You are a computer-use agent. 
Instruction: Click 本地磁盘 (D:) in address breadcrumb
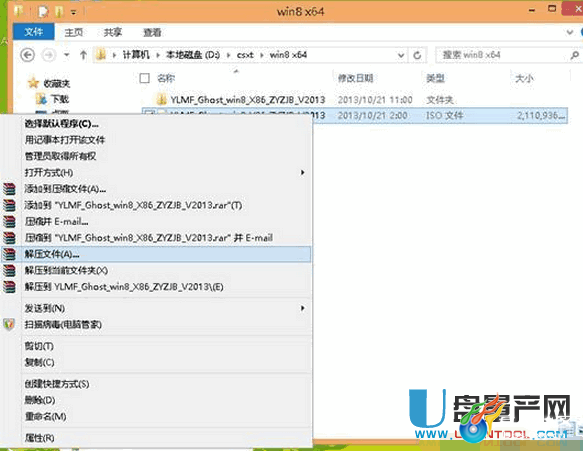(x=193, y=55)
